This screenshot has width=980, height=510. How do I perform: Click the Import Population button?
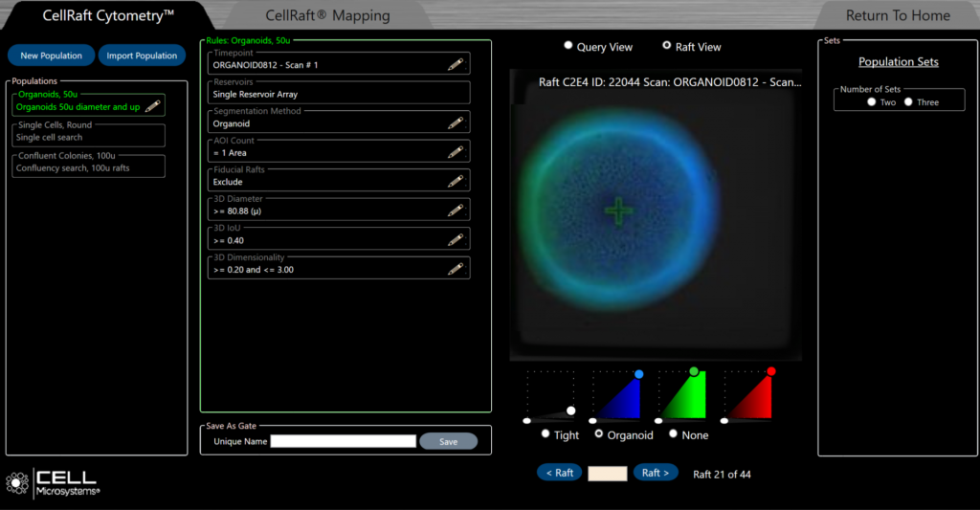click(x=142, y=55)
